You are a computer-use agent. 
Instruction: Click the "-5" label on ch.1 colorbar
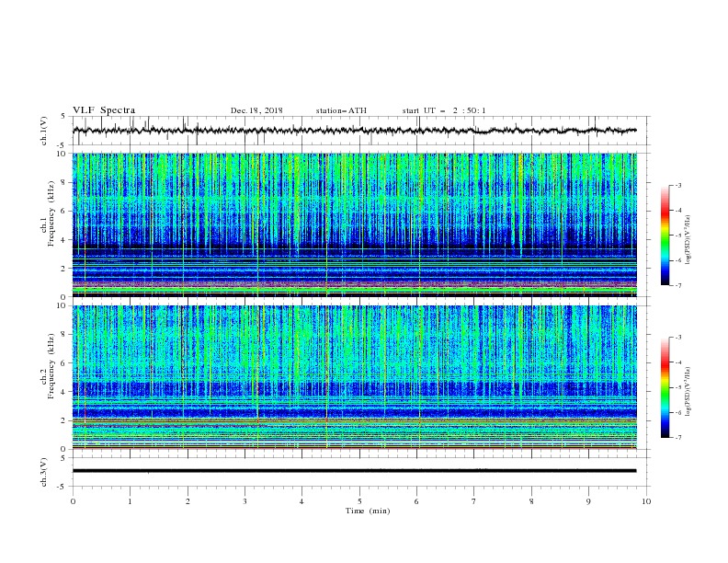[x=678, y=236]
